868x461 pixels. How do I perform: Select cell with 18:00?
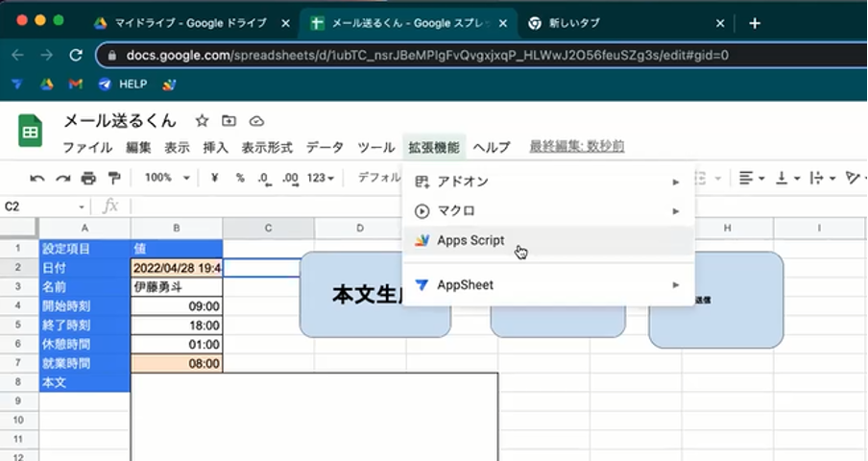[x=177, y=326]
